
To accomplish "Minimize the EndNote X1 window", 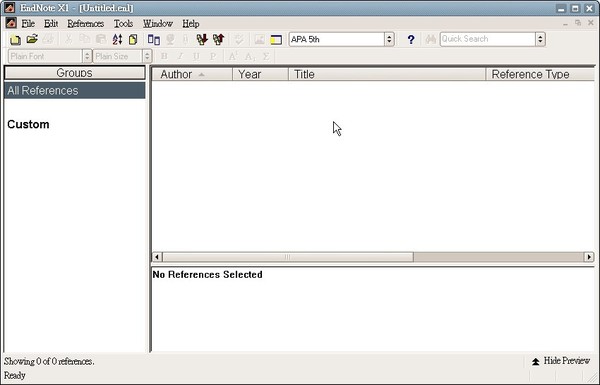I will [561, 8].
